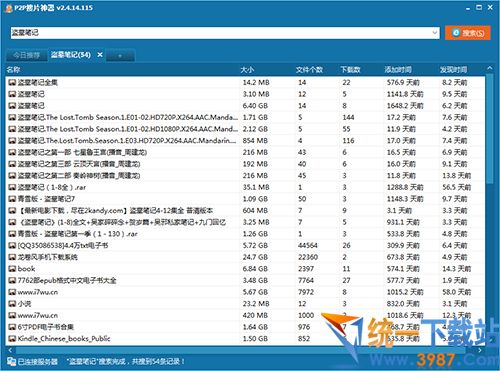Add a new tab with the plus button
The width and height of the screenshot is (500, 371).
[x=120, y=56]
